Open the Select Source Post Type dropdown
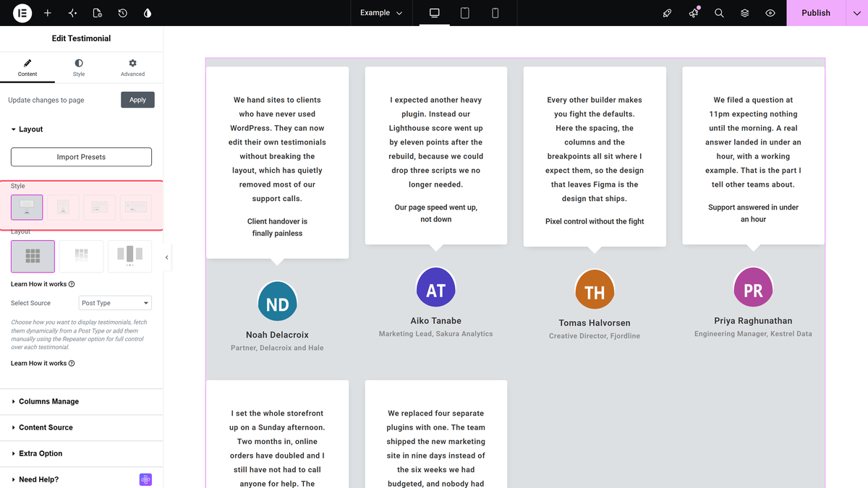Image resolution: width=868 pixels, height=488 pixels. 115,303
